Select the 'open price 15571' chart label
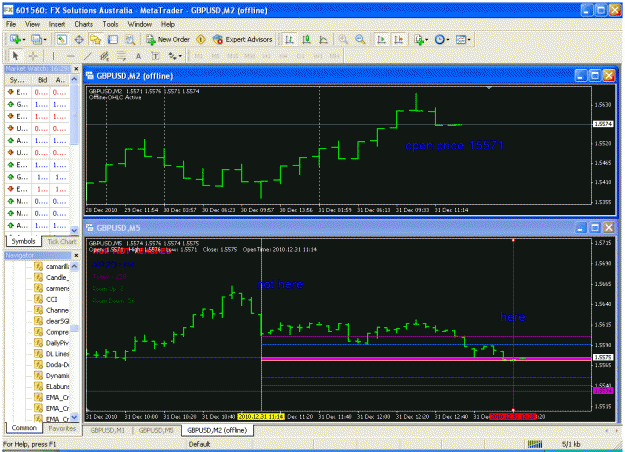 coord(454,145)
